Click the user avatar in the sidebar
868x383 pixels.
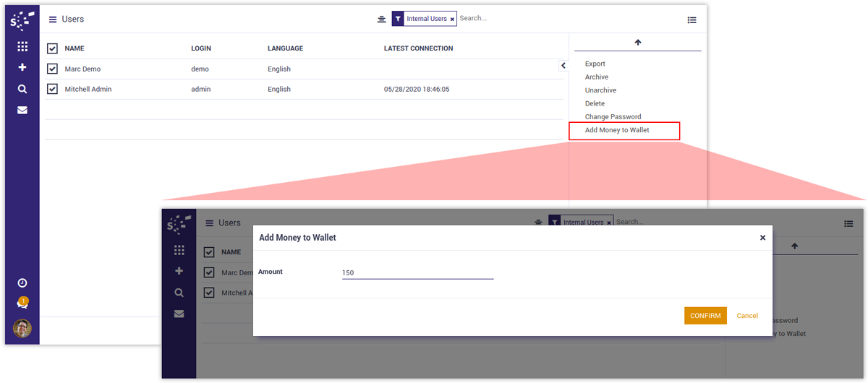22,328
